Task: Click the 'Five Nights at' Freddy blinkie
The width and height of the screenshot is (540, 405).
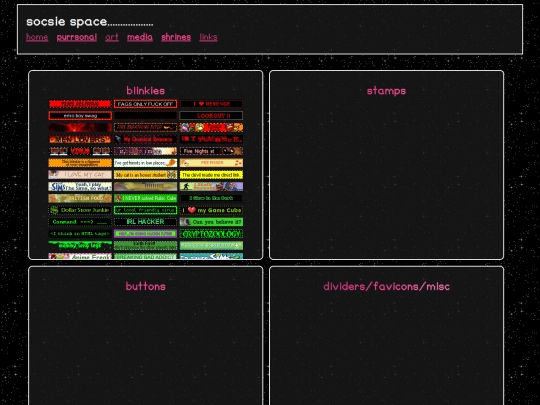Action: 211,151
